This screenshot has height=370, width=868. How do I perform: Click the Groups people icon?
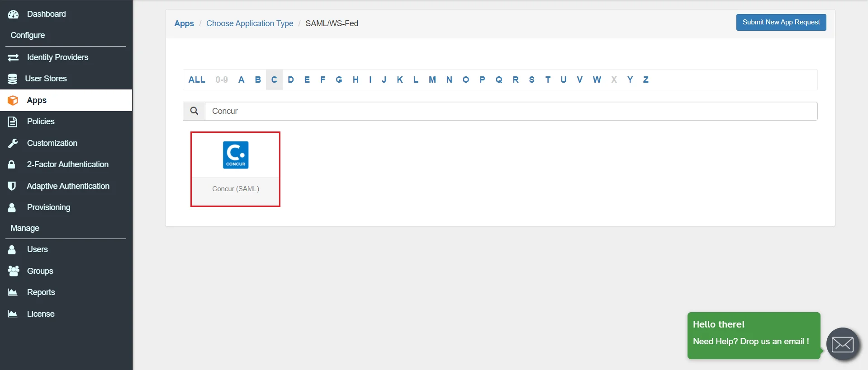(14, 271)
